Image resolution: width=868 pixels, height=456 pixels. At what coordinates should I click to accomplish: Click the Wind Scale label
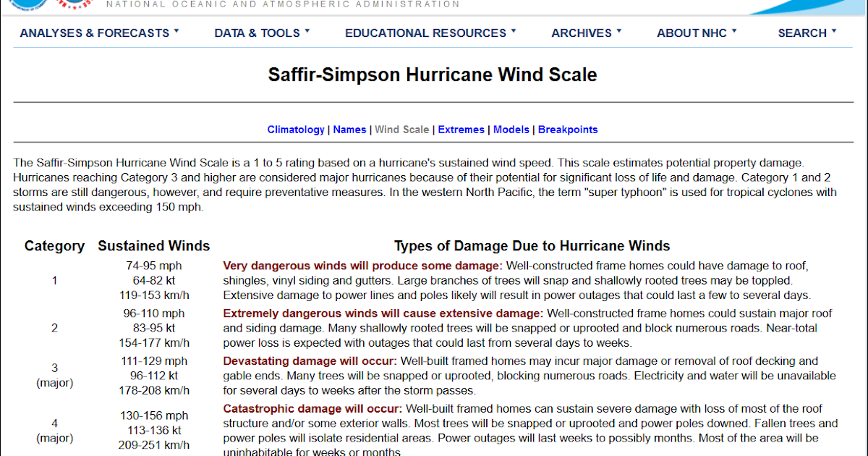point(402,129)
